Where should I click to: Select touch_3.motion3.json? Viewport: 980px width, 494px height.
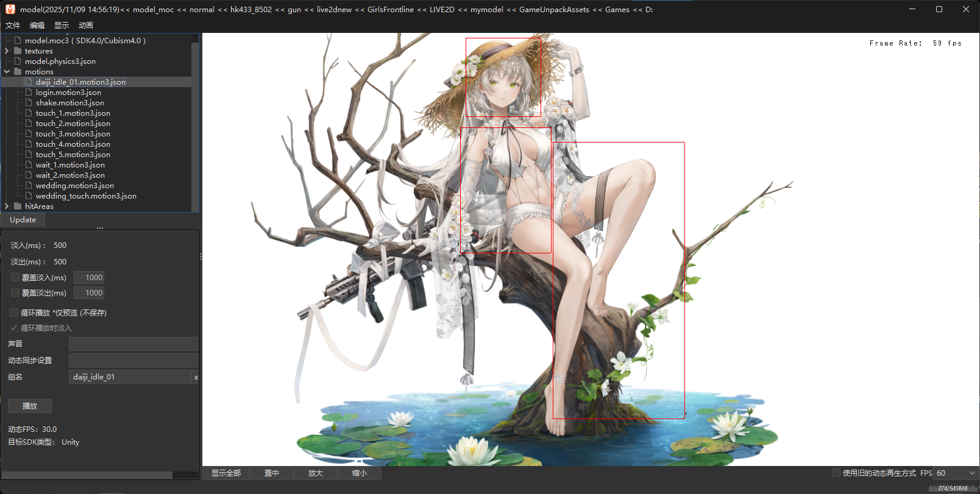[x=73, y=133]
